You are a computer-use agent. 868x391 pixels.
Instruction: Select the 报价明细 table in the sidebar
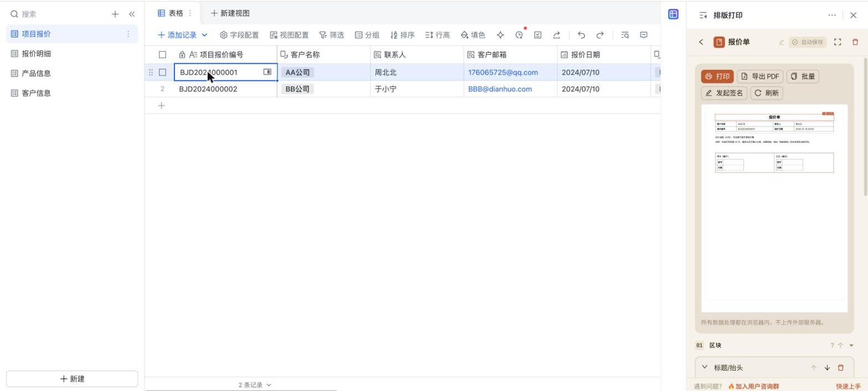coord(72,54)
